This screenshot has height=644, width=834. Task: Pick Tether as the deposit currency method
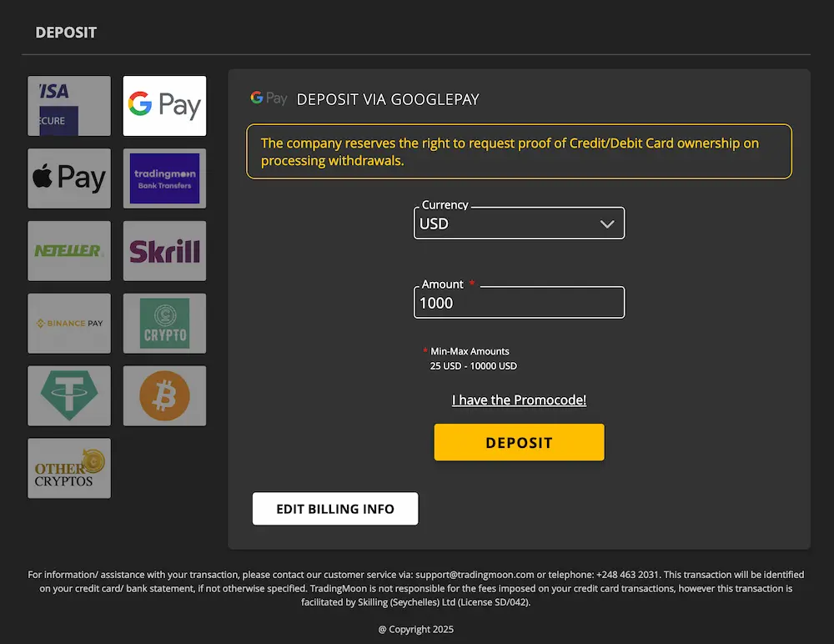pos(69,396)
